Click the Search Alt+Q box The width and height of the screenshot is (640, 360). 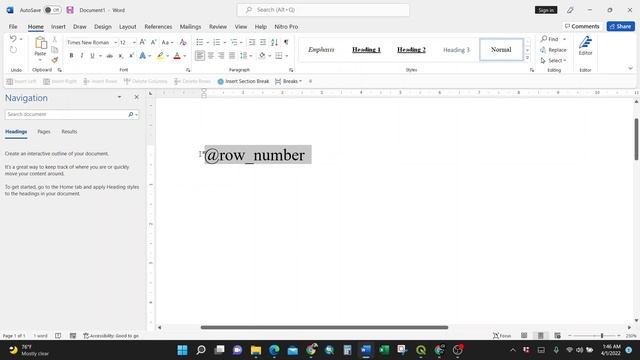(323, 10)
